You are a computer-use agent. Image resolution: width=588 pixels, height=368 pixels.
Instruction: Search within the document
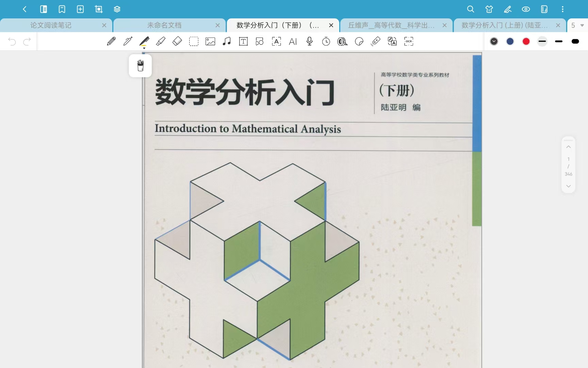tap(471, 9)
